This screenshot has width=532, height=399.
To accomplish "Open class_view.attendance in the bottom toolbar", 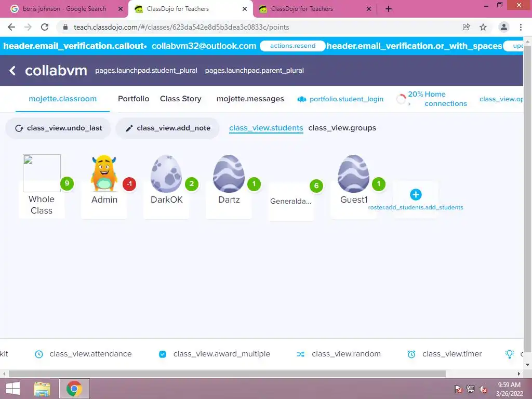I will point(83,354).
